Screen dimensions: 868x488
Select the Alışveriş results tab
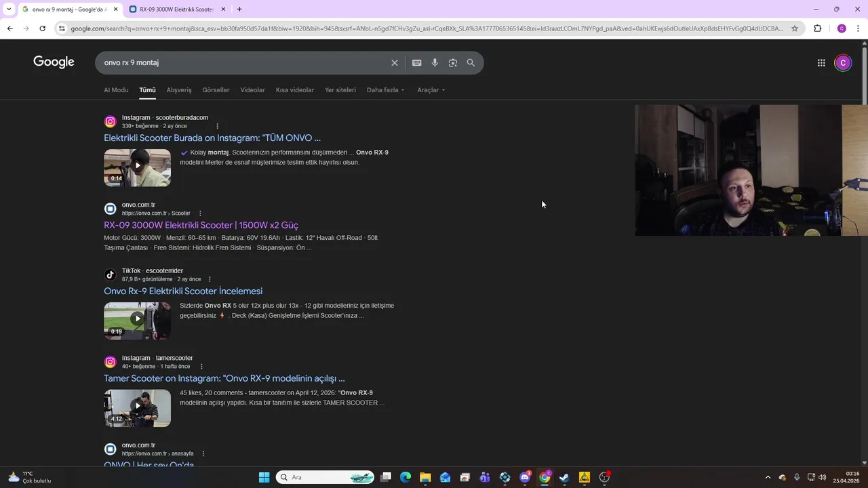(x=179, y=90)
